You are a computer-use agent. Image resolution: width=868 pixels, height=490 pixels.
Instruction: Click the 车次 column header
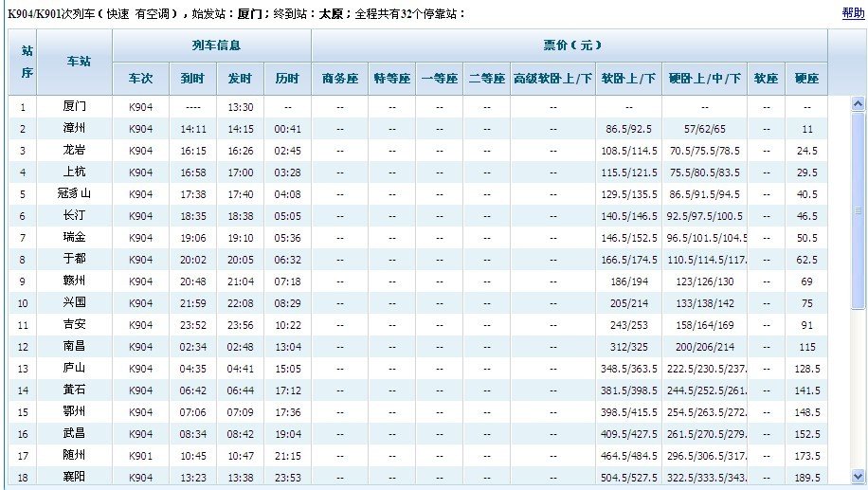click(140, 79)
